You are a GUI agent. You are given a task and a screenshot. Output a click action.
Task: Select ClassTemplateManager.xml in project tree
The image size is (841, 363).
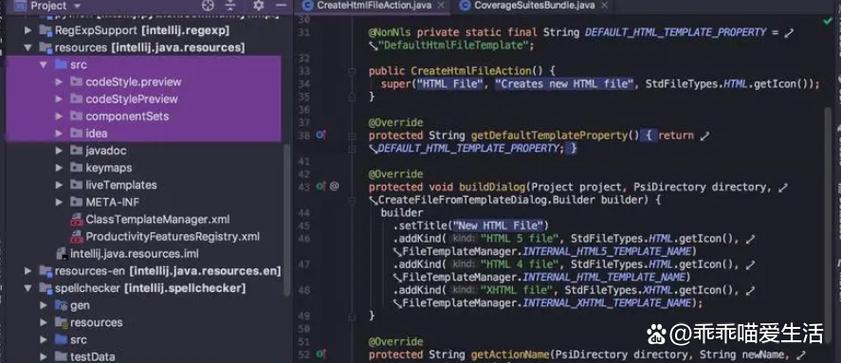point(150,219)
